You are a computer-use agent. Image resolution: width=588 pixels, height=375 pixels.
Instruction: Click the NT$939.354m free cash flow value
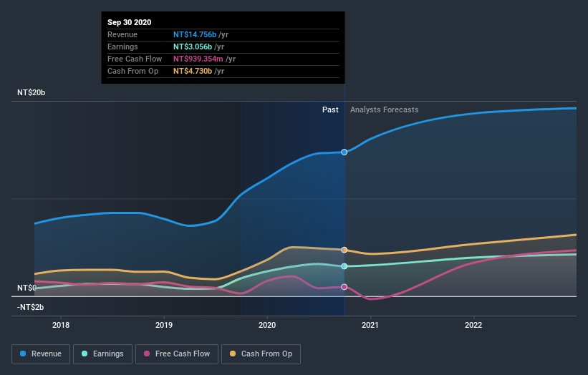point(198,59)
